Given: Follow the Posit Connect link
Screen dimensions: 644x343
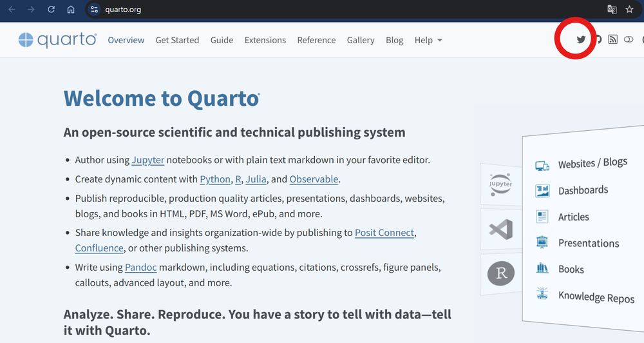Looking at the screenshot, I should 384,233.
